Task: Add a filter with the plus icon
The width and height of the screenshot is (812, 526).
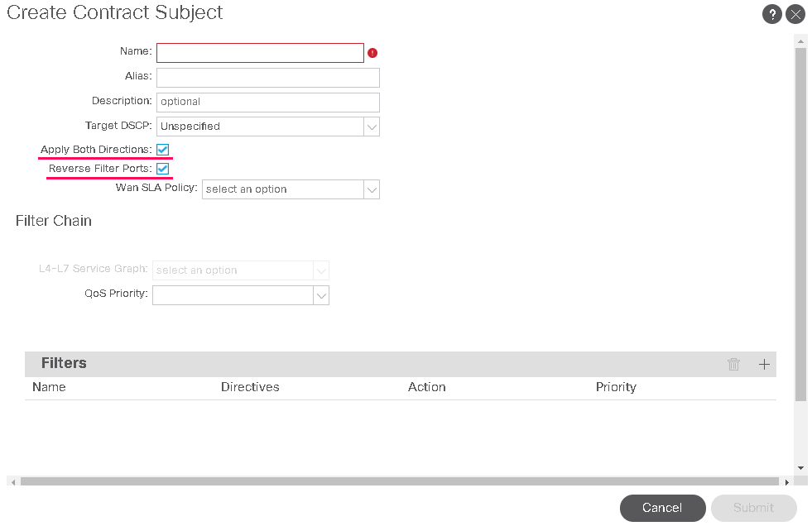Action: [764, 364]
